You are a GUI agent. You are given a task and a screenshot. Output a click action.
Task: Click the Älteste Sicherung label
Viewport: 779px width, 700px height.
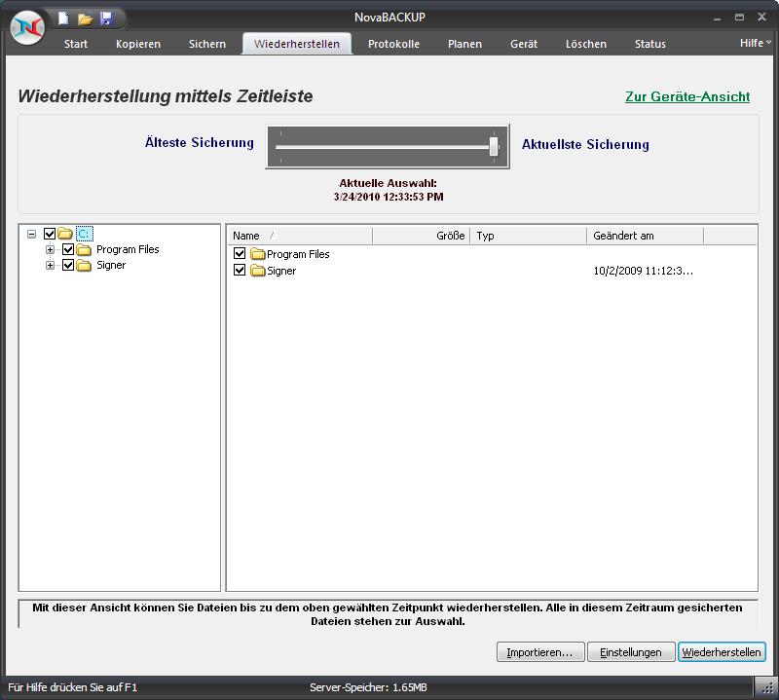[200, 142]
